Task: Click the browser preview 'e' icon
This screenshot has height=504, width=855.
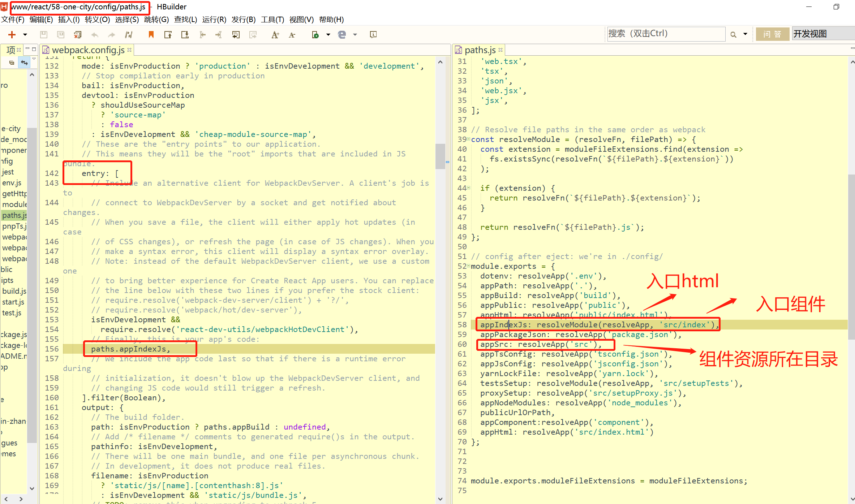Action: coord(342,35)
